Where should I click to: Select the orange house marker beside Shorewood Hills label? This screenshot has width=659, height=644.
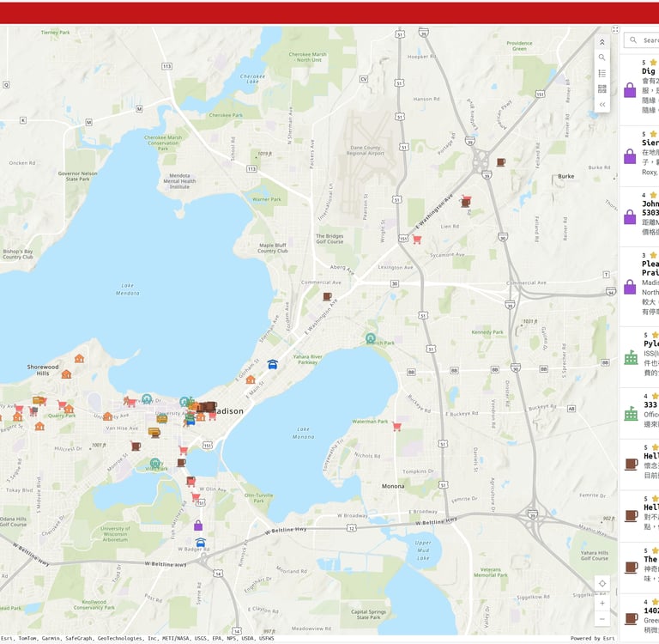(x=66, y=374)
